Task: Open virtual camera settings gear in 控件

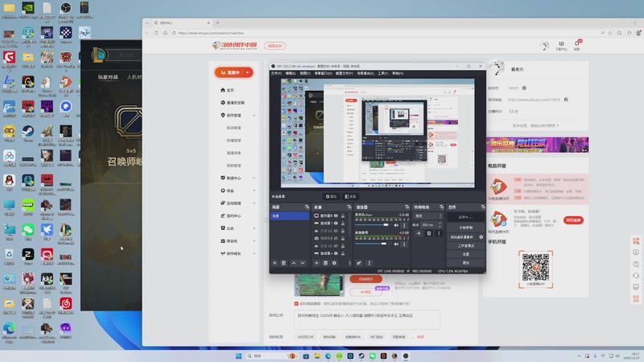Action: (x=481, y=237)
